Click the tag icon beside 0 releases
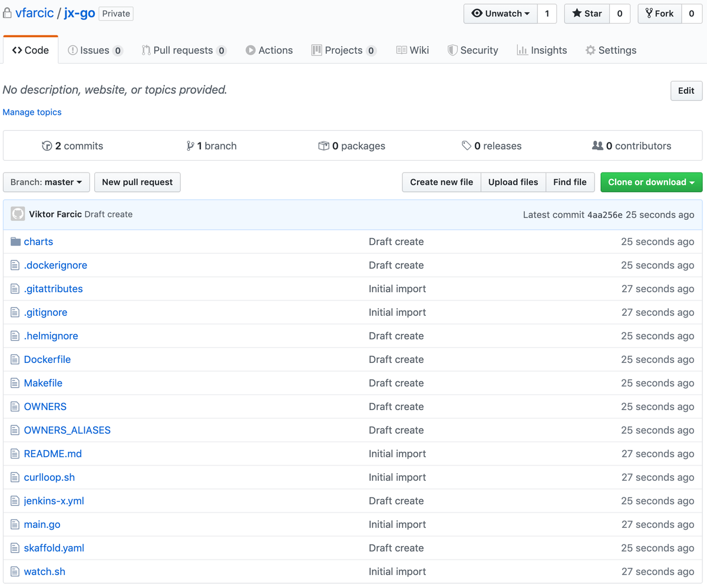The height and width of the screenshot is (588, 707). point(465,146)
